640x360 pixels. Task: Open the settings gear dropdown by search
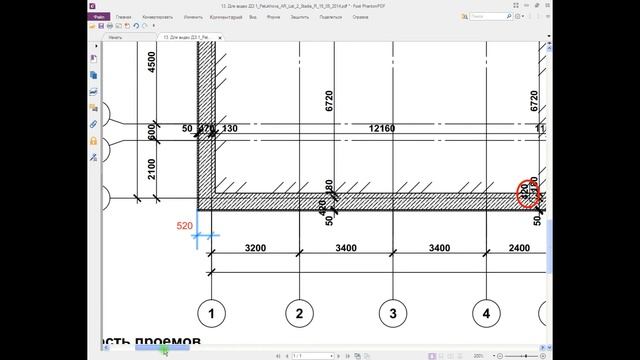coord(520,16)
